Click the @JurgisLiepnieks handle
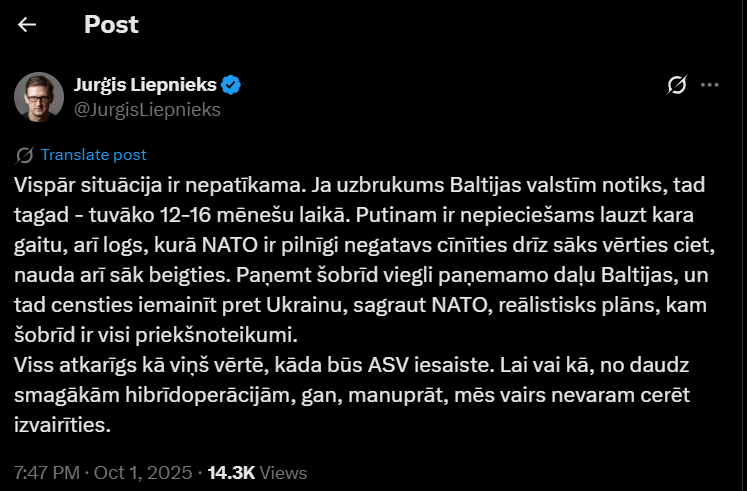The image size is (747, 491). (x=148, y=110)
